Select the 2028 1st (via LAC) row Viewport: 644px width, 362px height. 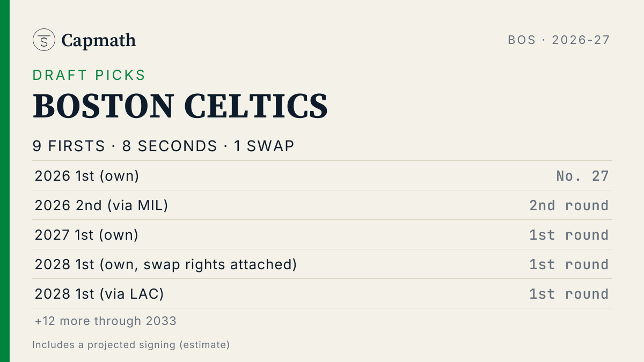[x=322, y=293]
